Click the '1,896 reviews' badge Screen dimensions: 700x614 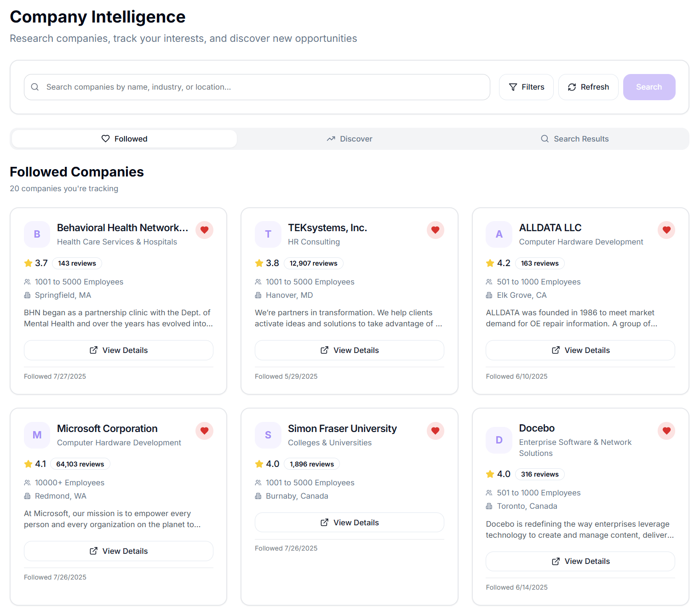(x=312, y=464)
